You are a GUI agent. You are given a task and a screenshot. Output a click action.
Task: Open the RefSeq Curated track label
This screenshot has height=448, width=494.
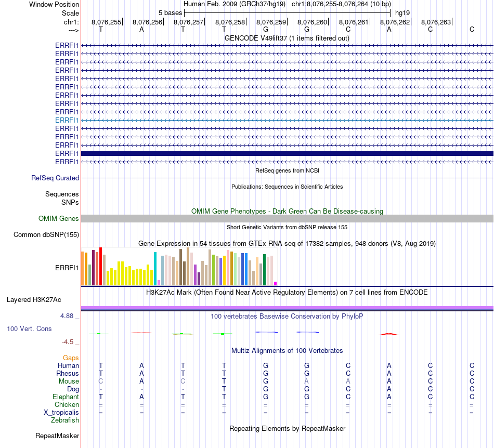tap(55, 178)
